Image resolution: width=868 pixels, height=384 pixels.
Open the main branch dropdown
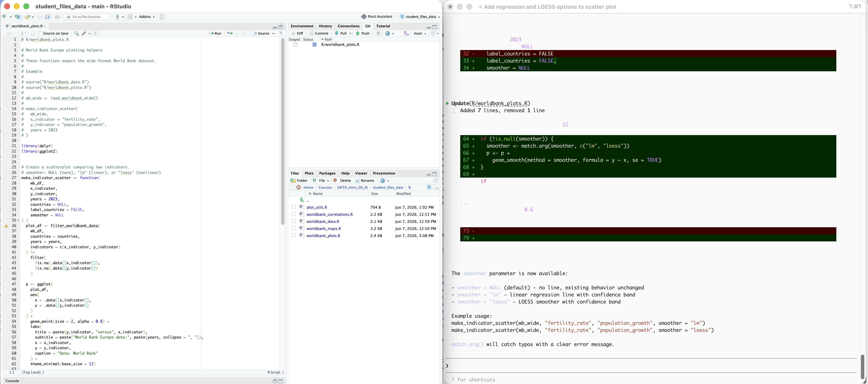point(420,33)
